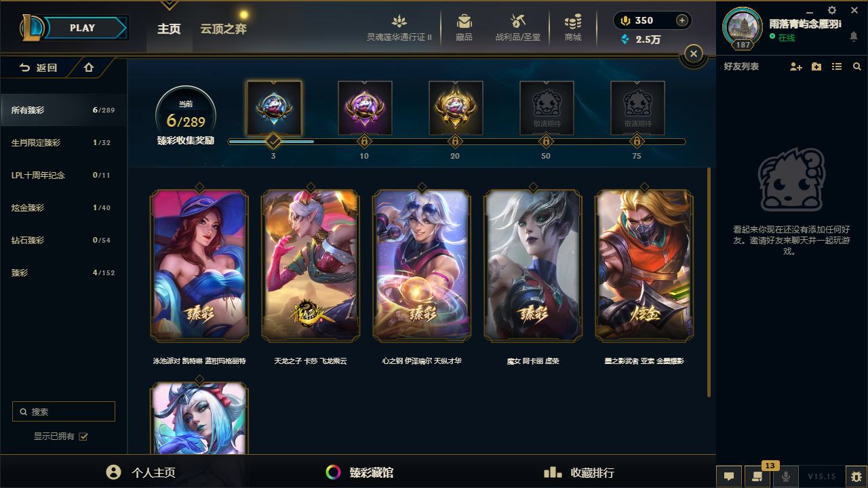
Task: Open the 藏品 collection briefcase icon
Action: 464,21
